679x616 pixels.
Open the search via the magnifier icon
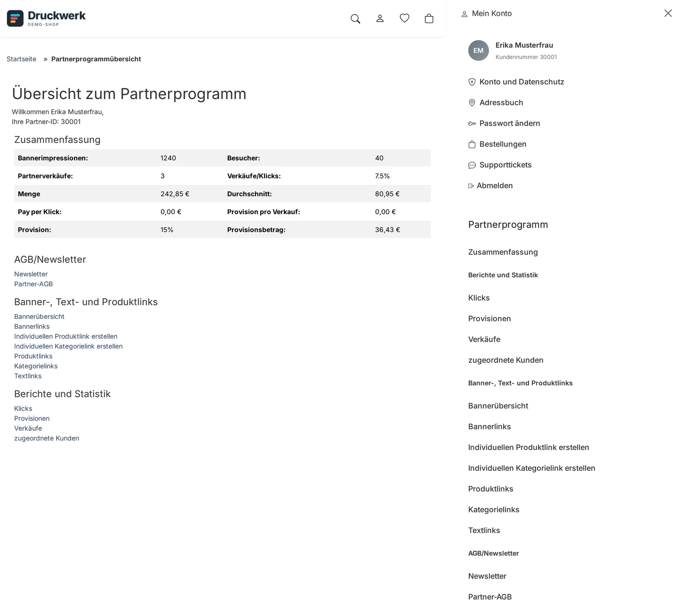pyautogui.click(x=356, y=18)
